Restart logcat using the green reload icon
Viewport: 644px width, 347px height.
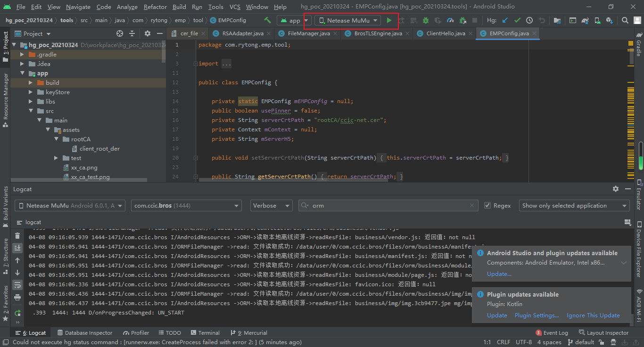click(x=17, y=313)
